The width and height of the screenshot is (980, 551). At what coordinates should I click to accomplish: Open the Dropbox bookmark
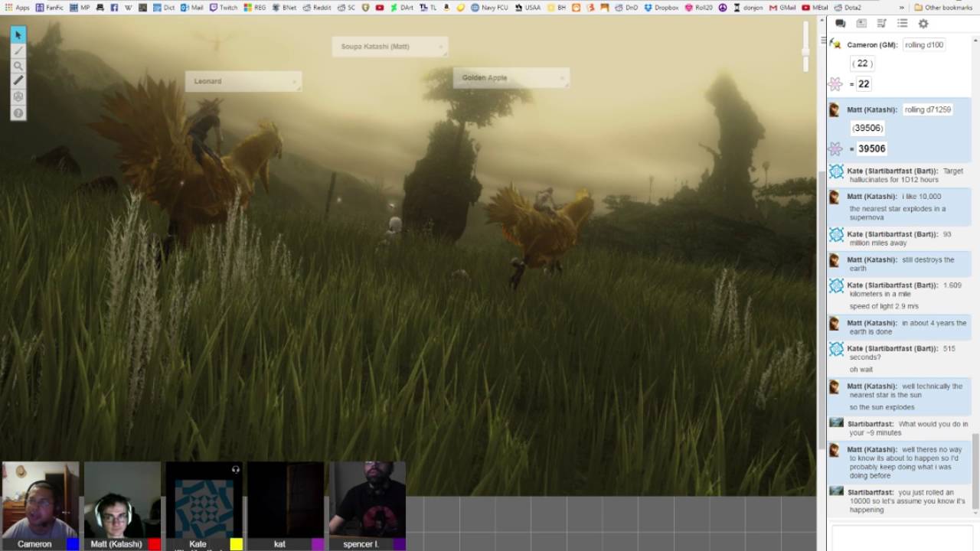[x=661, y=8]
